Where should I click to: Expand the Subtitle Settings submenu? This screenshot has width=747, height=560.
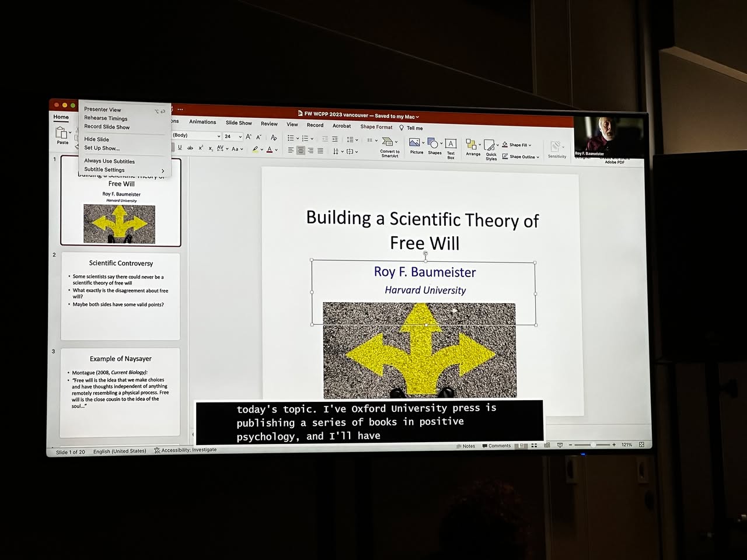click(124, 170)
